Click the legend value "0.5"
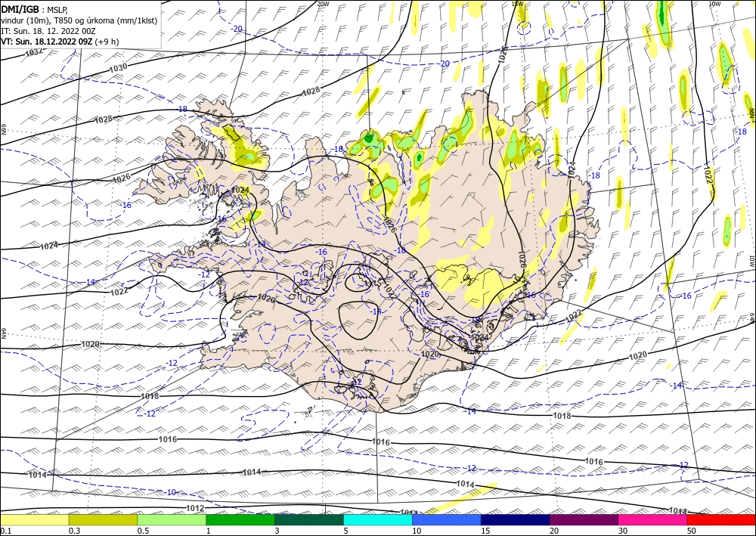The width and height of the screenshot is (756, 536). 143,531
